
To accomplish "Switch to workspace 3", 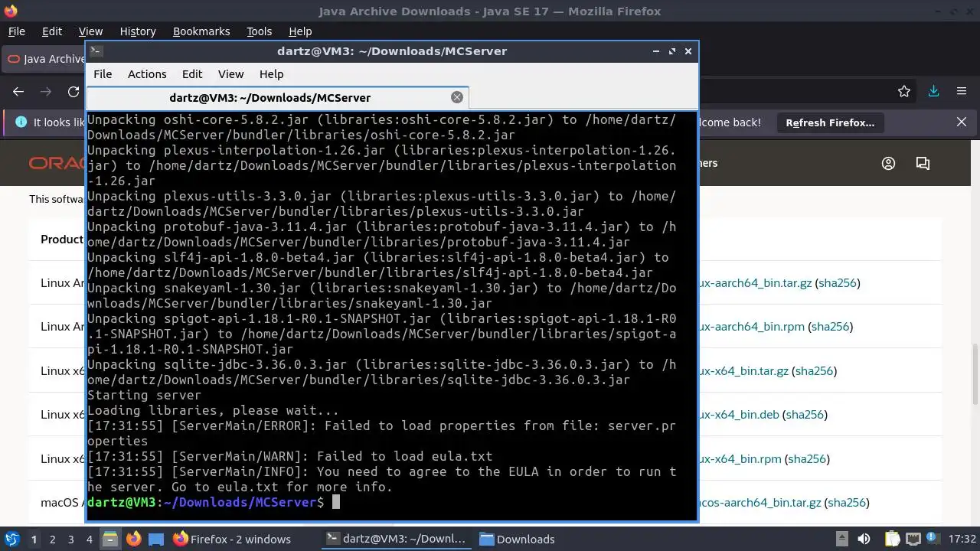I will pos(70,540).
